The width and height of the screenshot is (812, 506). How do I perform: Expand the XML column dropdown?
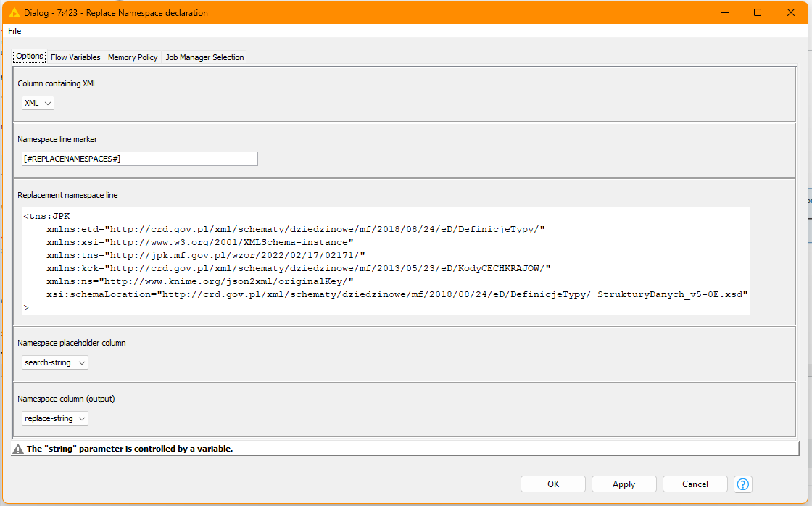coord(38,103)
